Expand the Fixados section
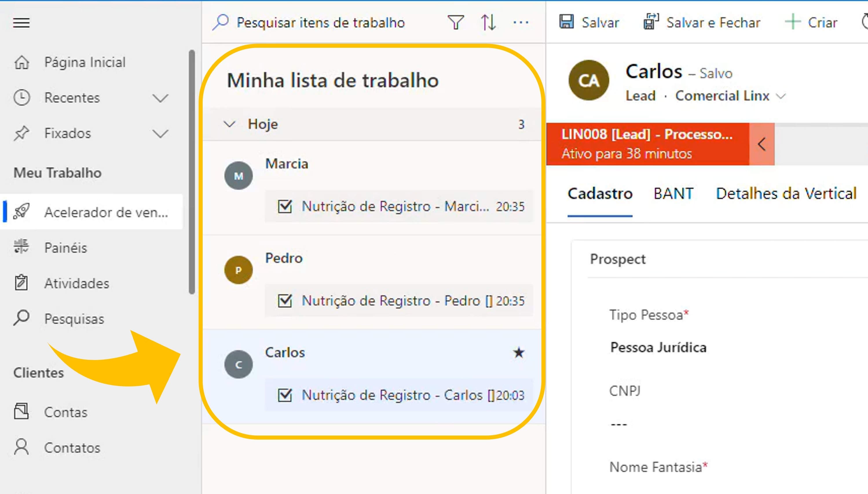 coord(160,133)
